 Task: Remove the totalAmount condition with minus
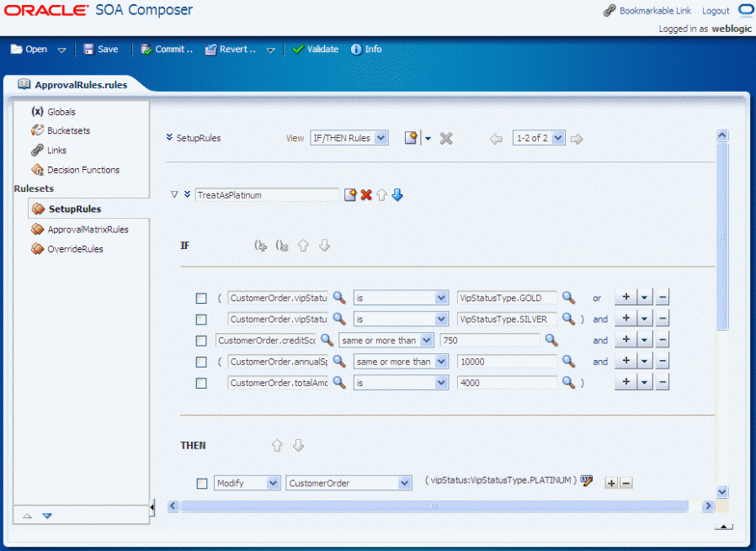[663, 382]
